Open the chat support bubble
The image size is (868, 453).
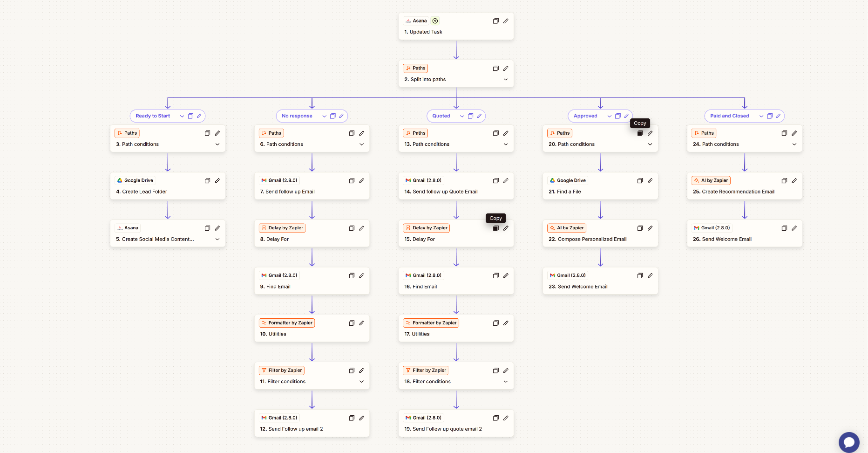tap(849, 442)
